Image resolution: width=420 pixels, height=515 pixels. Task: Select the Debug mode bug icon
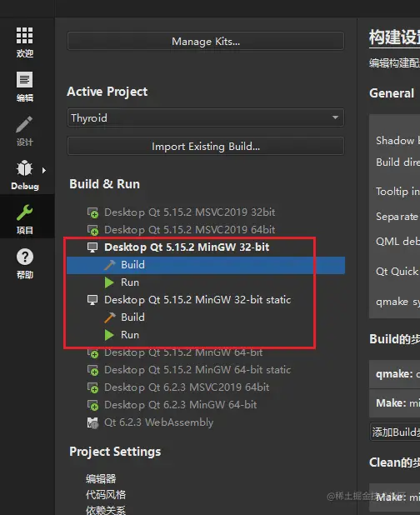[x=25, y=168]
